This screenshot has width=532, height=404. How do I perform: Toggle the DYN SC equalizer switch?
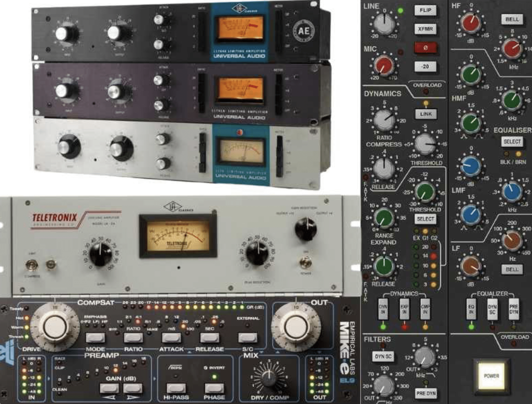[x=492, y=309]
